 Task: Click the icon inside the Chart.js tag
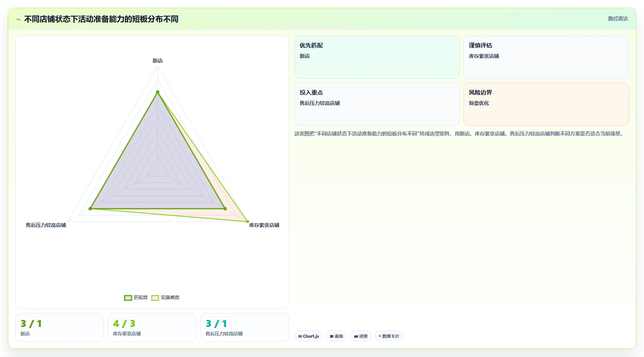tap(300, 337)
